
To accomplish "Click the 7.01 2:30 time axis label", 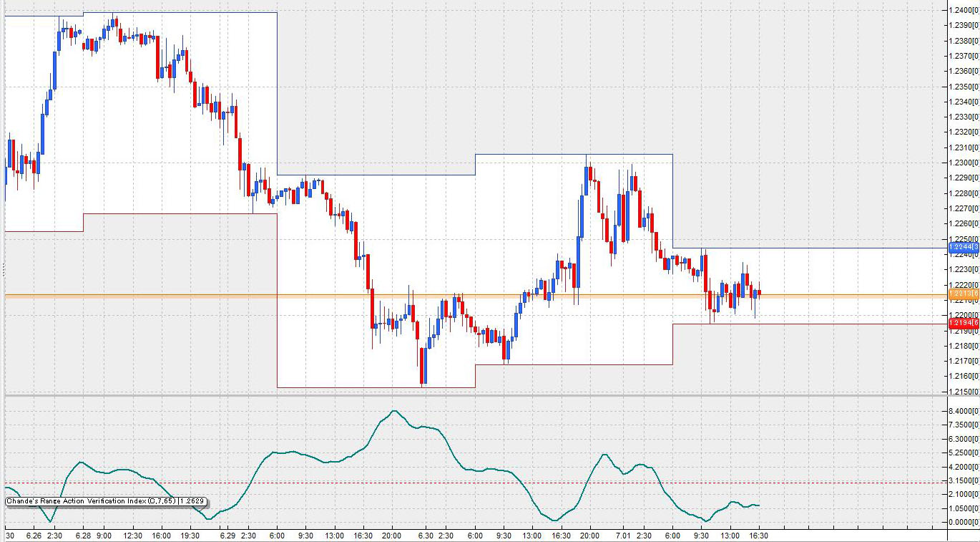I will coord(633,536).
